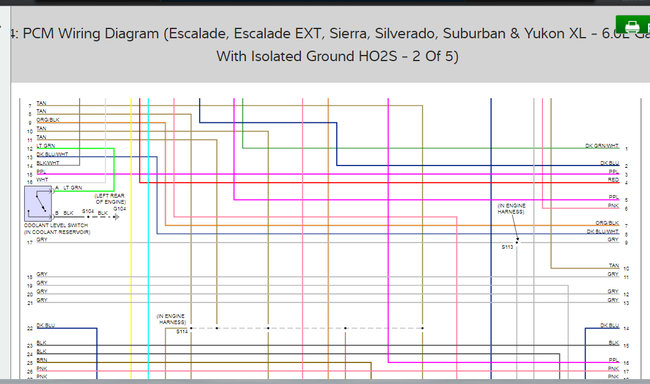Click the G104 ground label

coord(119,209)
